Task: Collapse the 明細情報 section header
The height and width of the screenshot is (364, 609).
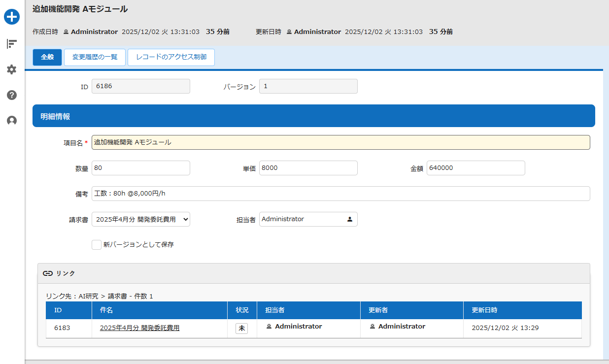Action: pyautogui.click(x=314, y=116)
